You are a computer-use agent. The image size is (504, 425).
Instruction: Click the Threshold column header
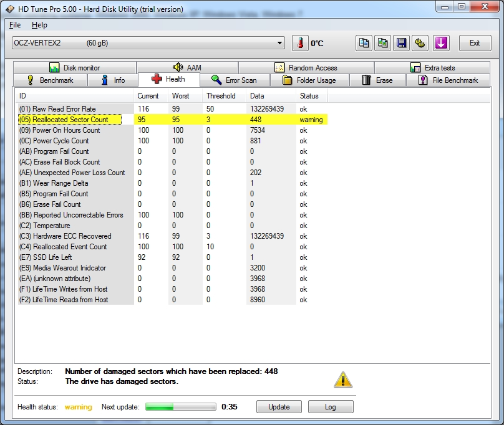[x=225, y=96]
